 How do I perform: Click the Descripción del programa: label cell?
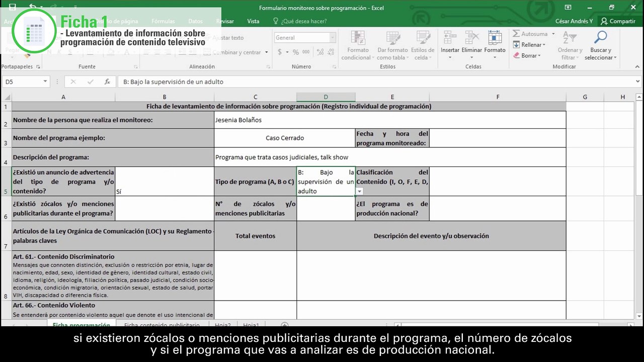click(113, 157)
